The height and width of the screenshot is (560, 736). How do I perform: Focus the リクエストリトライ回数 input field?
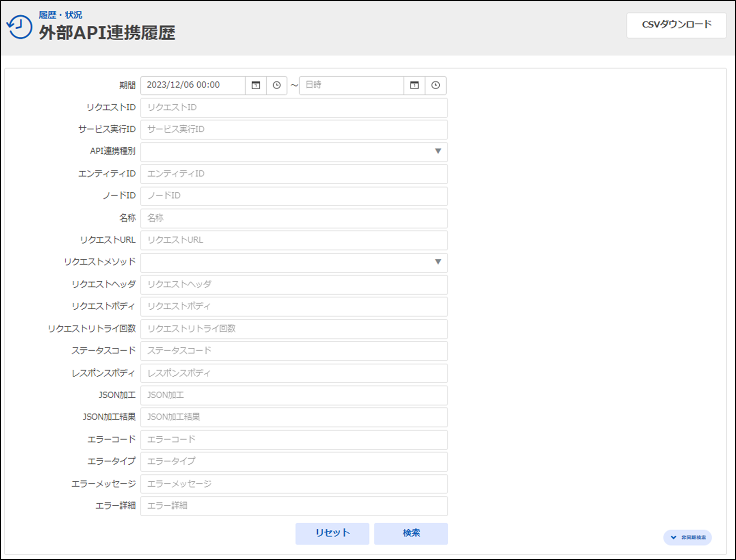pos(294,329)
